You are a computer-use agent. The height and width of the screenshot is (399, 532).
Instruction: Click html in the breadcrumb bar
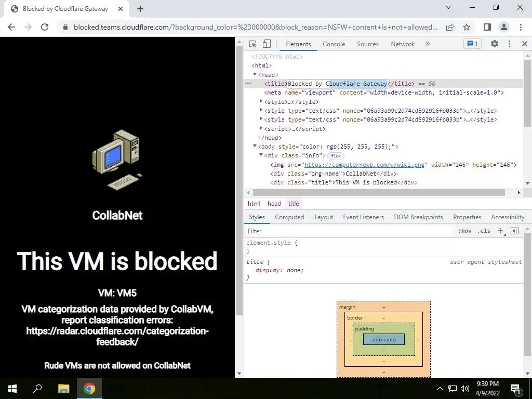(254, 204)
